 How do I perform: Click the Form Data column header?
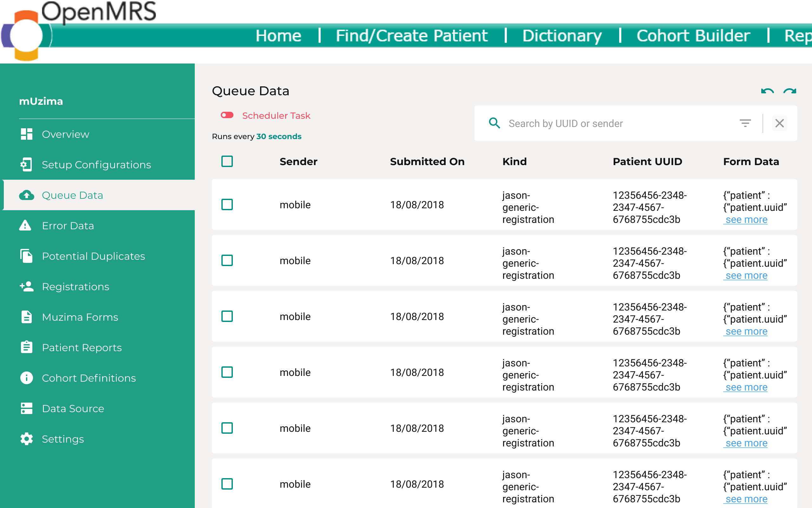coord(751,162)
